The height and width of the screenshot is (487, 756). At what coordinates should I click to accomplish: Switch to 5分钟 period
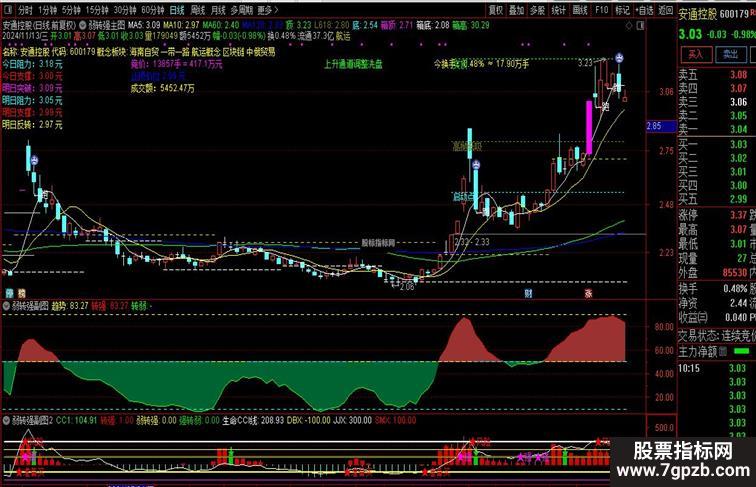71,10
